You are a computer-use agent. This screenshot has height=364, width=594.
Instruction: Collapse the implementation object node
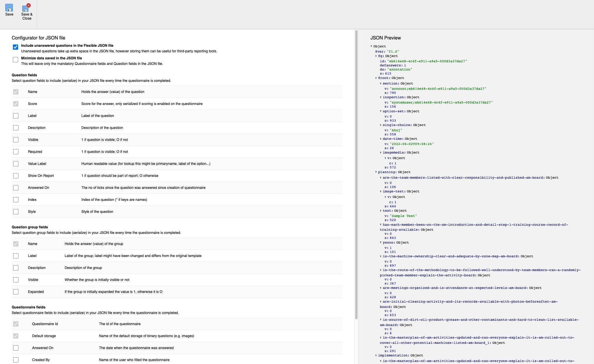click(x=376, y=356)
